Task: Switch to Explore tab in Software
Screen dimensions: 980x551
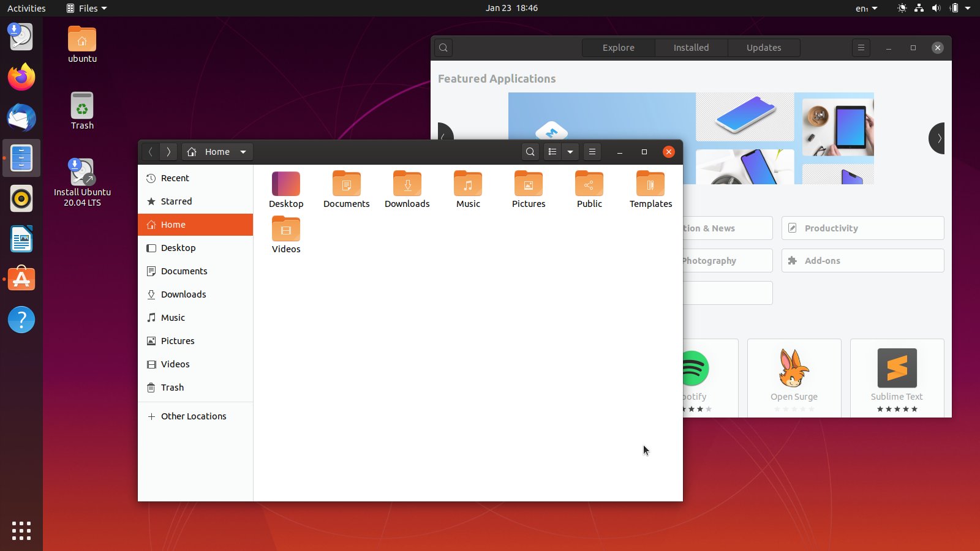Action: [x=619, y=48]
